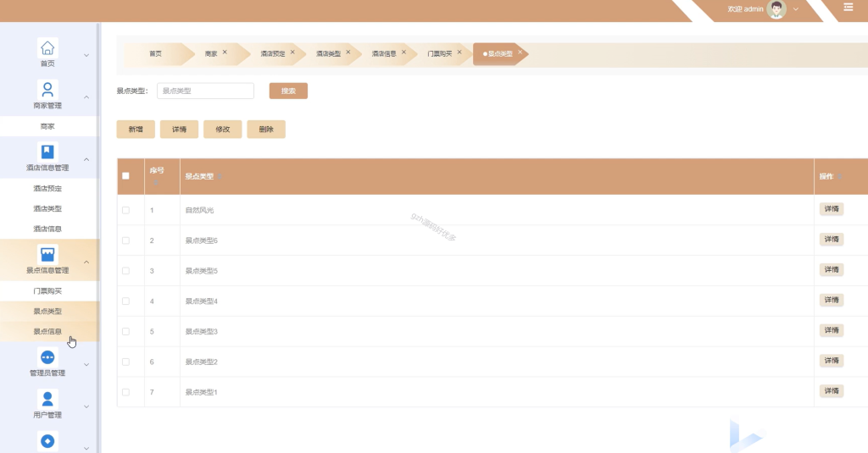Collapse the 酒店信息管理 chevron
The image size is (868, 453).
point(86,159)
